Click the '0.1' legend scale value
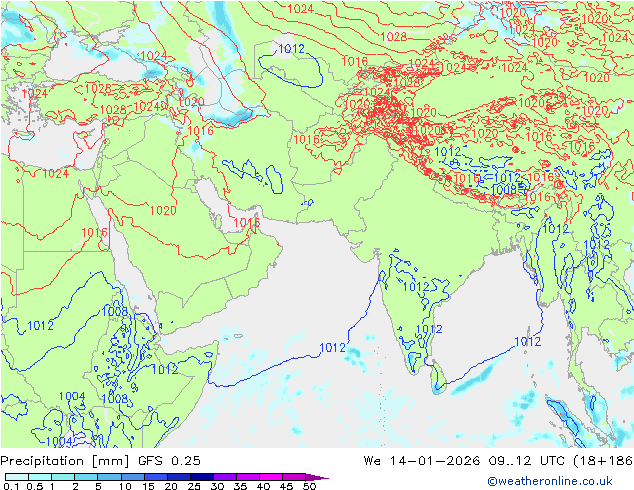 coord(11,486)
